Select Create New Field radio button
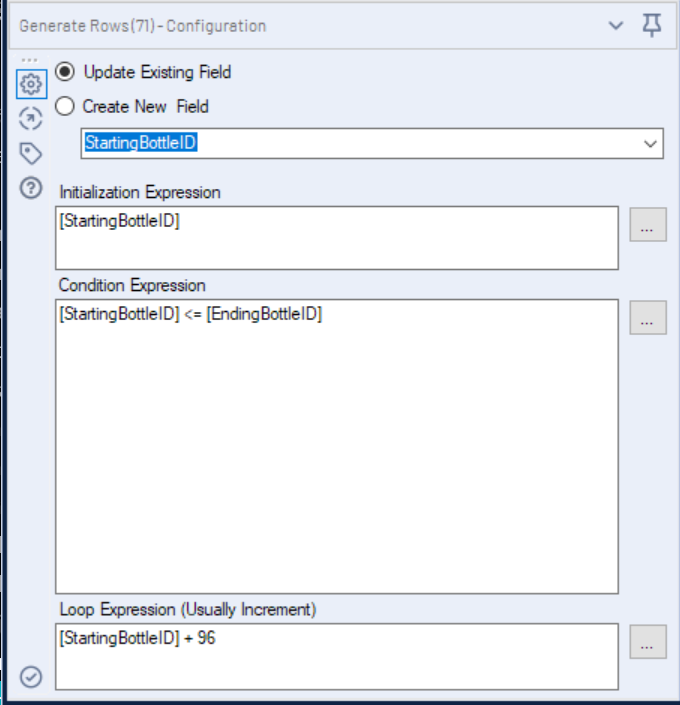680x705 pixels. coord(65,107)
